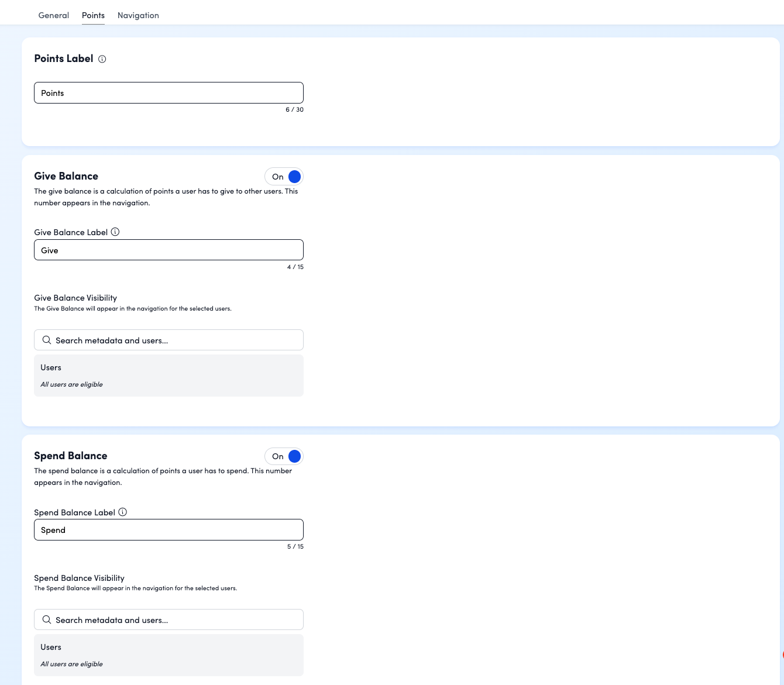This screenshot has height=685, width=784.
Task: Click 'All users are eligible' in Give Balance section
Action: coord(71,384)
